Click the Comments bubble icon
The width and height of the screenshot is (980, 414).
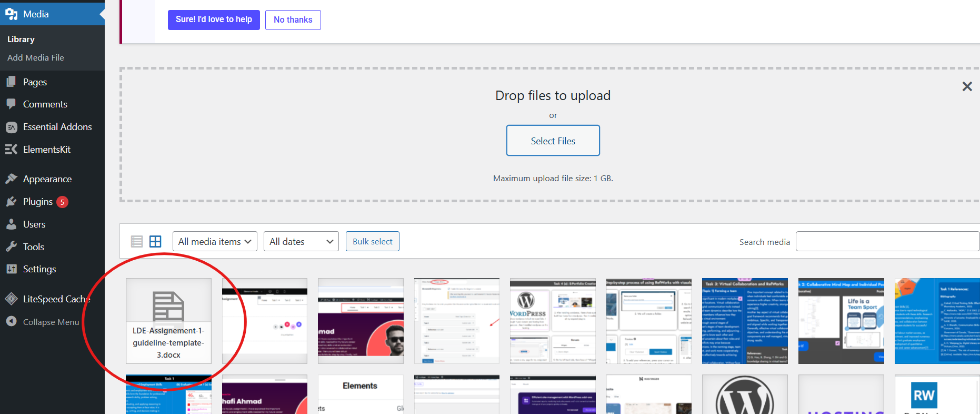click(x=11, y=104)
